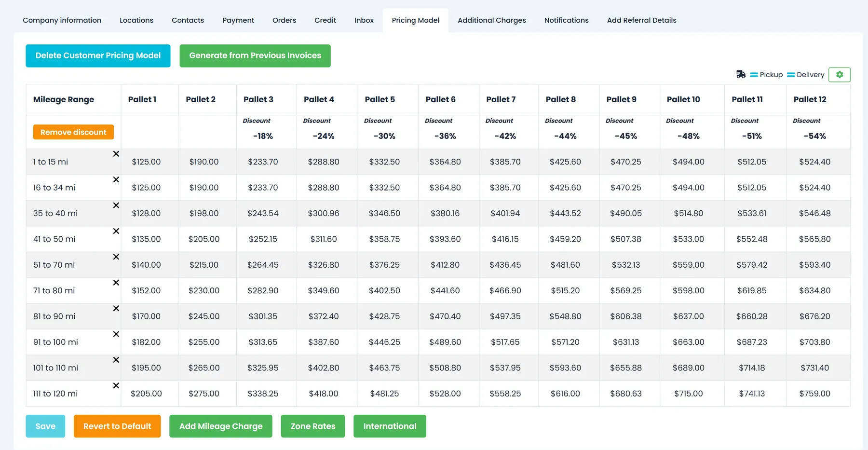Switch to the Orders tab
The height and width of the screenshot is (450, 868).
[x=285, y=20]
